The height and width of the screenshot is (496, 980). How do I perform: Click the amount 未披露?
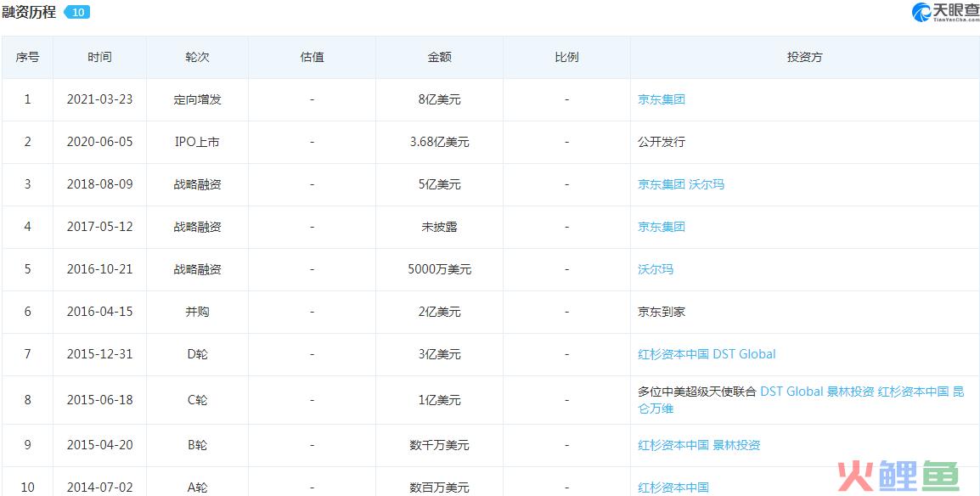(439, 227)
